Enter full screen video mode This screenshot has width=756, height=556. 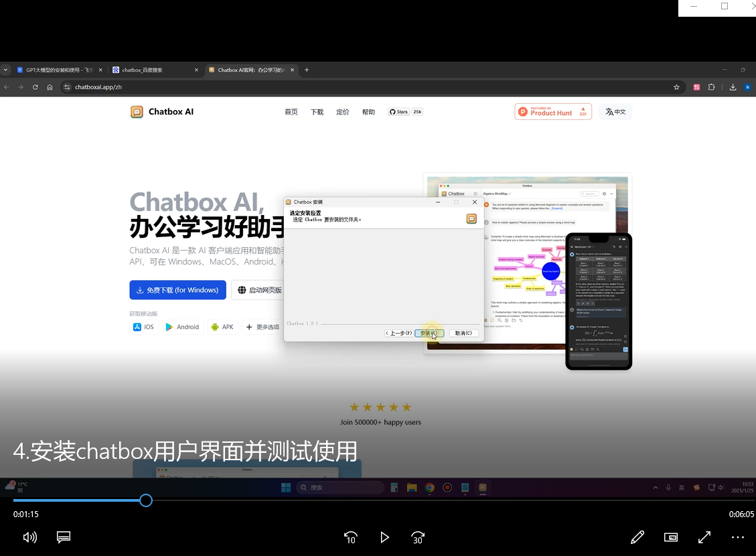pyautogui.click(x=704, y=537)
